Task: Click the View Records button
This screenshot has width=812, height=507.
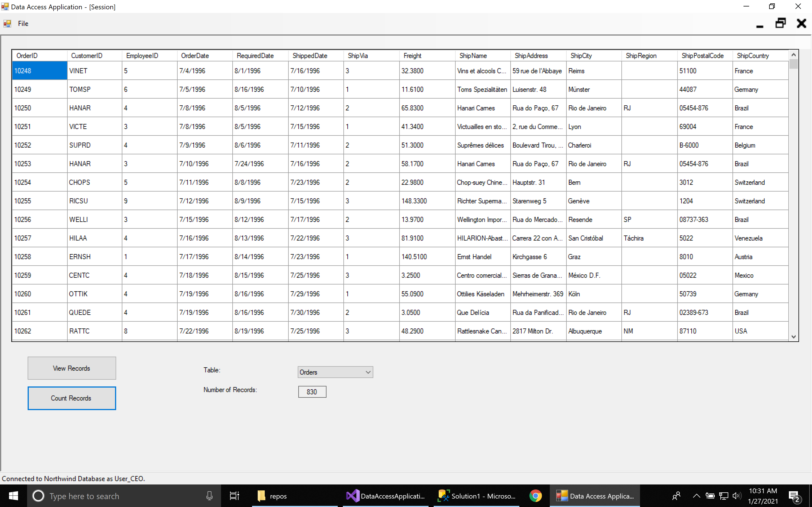Action: point(72,368)
